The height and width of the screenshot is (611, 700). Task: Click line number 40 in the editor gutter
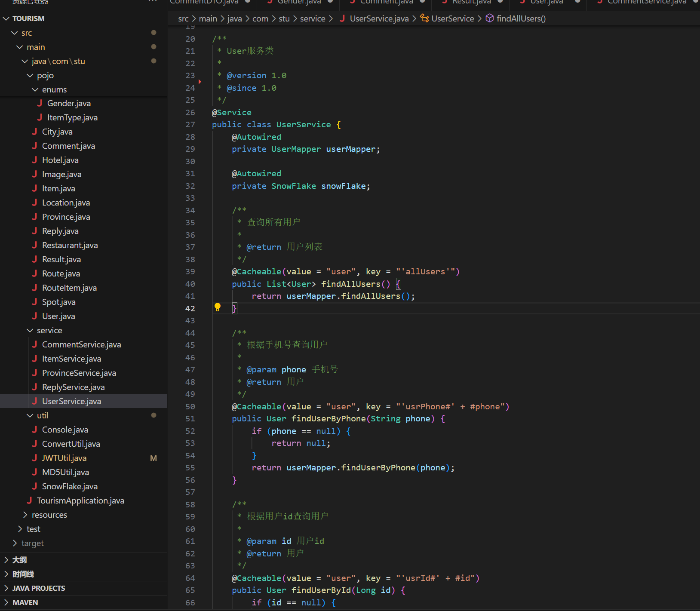pyautogui.click(x=190, y=284)
